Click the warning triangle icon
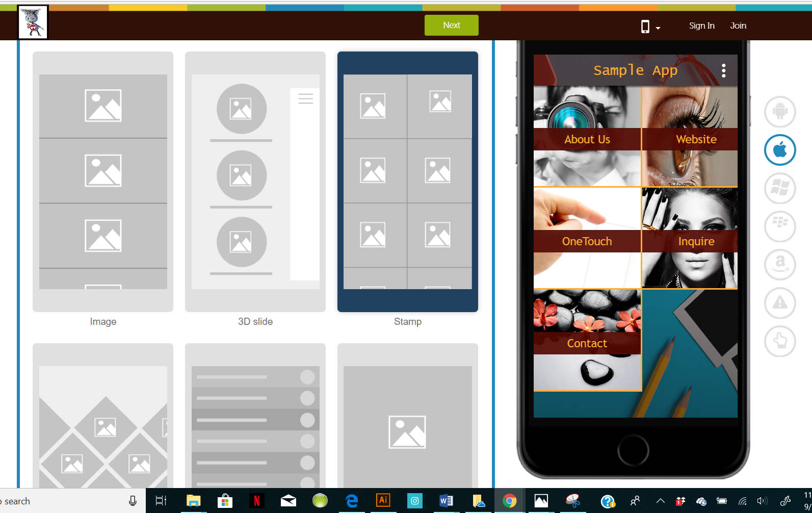812x513 pixels. pyautogui.click(x=779, y=302)
